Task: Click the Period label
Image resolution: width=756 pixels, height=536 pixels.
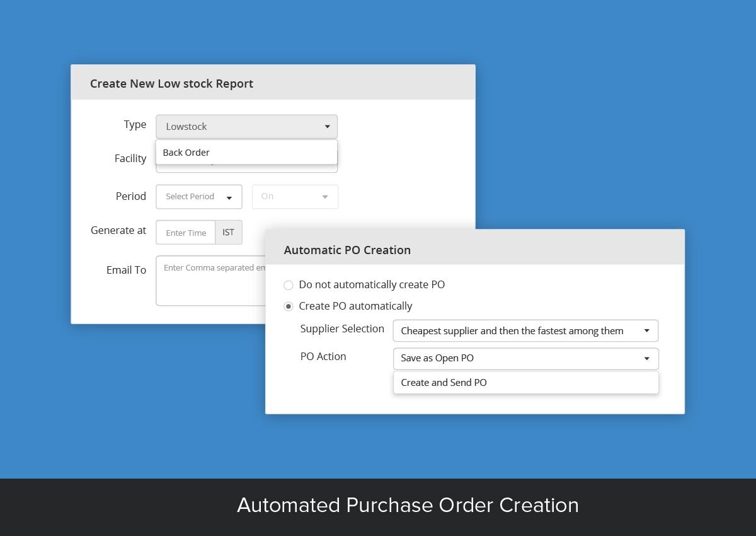Action: coord(131,196)
